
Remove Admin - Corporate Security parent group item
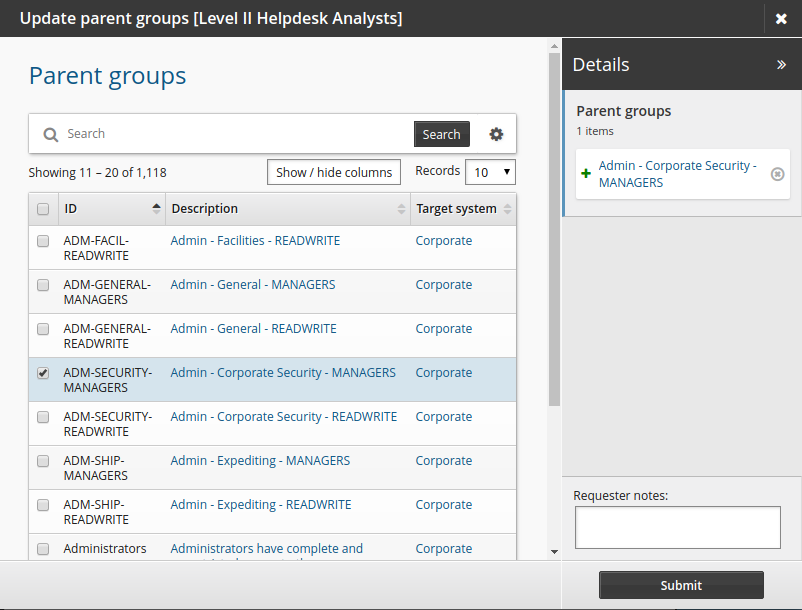click(777, 174)
